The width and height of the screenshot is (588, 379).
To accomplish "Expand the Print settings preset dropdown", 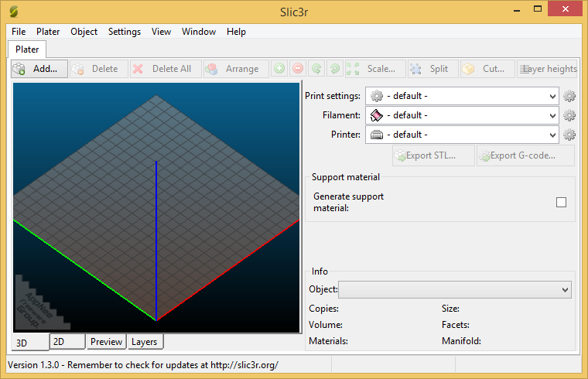I will [x=462, y=97].
